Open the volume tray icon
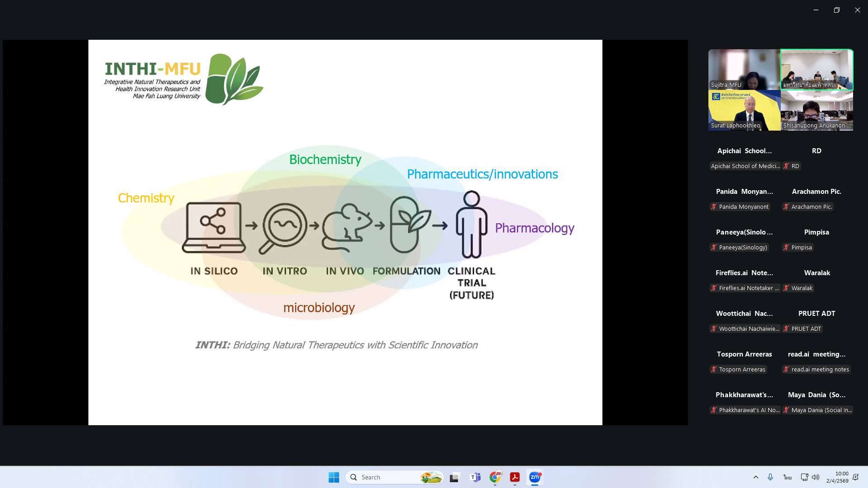The image size is (868, 488). (x=816, y=477)
